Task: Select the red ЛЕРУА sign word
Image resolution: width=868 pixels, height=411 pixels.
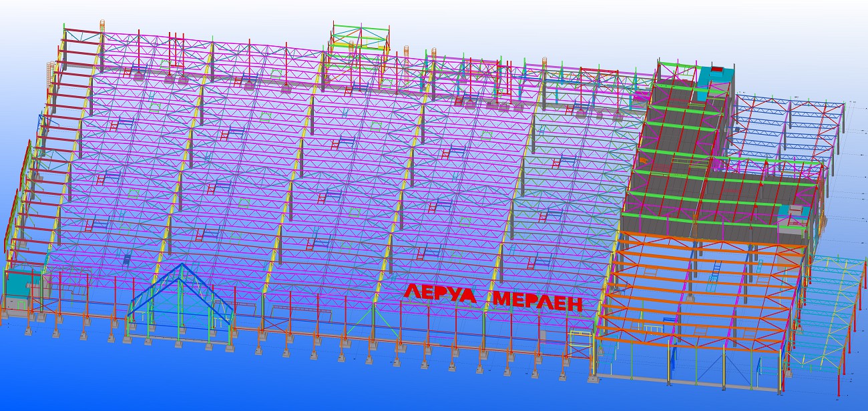Action: pos(441,294)
